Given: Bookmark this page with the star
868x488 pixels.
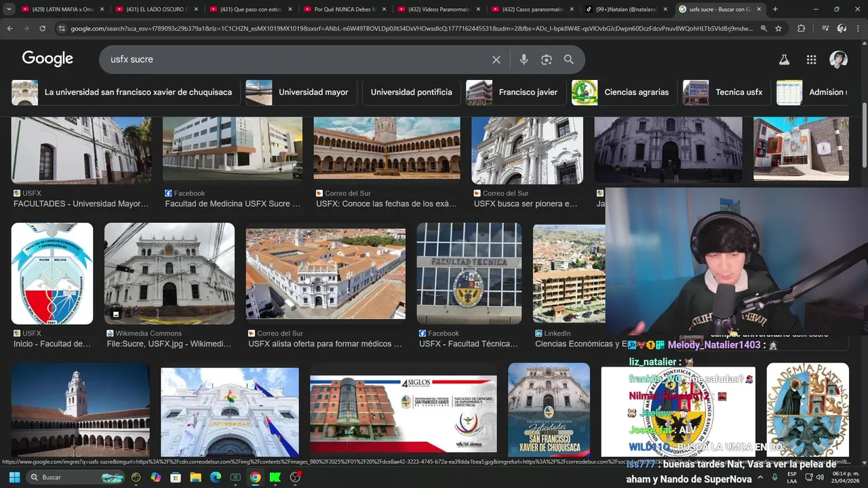Looking at the screenshot, I should tap(778, 28).
